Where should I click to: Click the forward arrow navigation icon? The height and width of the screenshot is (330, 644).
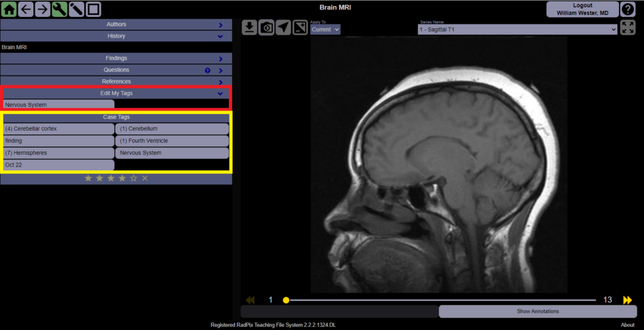click(43, 9)
